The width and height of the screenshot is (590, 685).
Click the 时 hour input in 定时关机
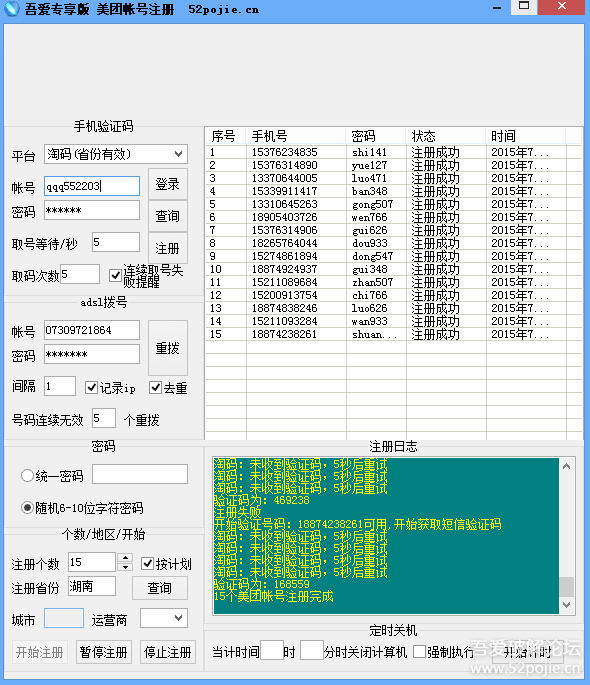point(271,650)
